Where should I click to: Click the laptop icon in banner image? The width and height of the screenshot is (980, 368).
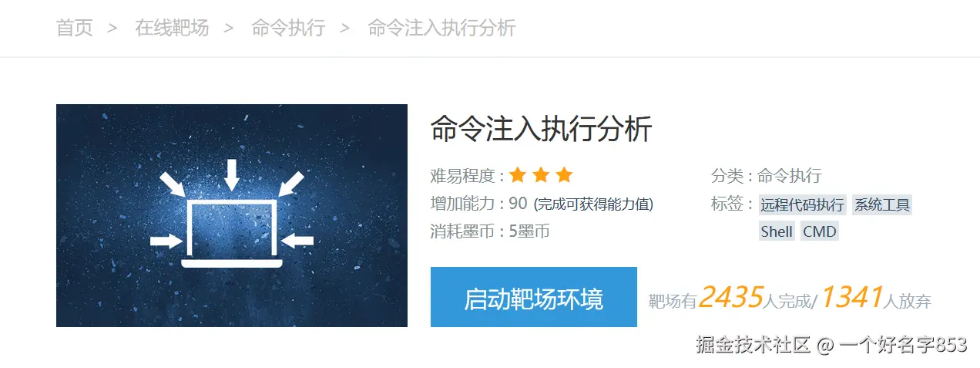coord(232,234)
